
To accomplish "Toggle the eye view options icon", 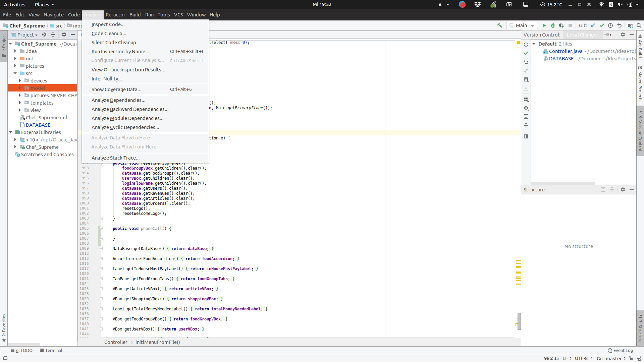I will pyautogui.click(x=526, y=108).
